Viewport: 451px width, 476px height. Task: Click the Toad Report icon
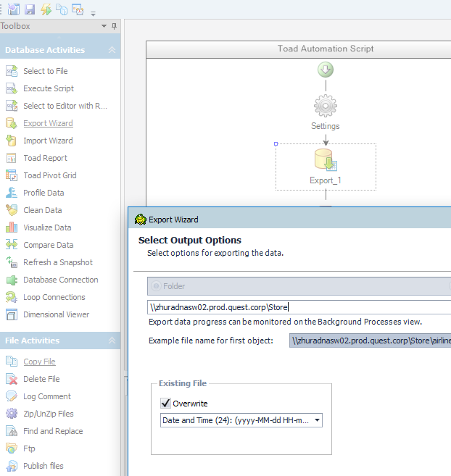[12, 158]
